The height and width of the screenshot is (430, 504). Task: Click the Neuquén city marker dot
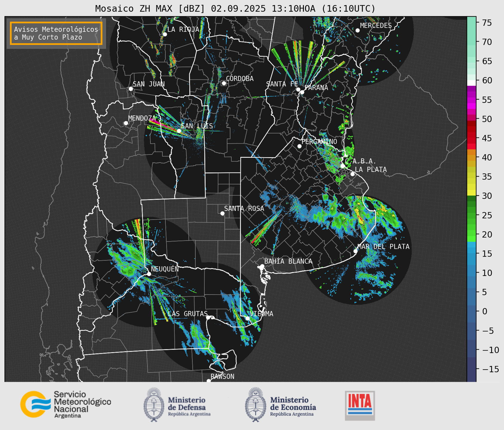coord(149,274)
